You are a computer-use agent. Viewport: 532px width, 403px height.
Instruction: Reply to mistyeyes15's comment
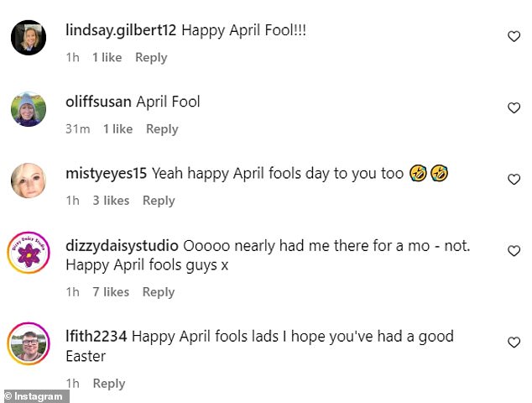pyautogui.click(x=159, y=201)
